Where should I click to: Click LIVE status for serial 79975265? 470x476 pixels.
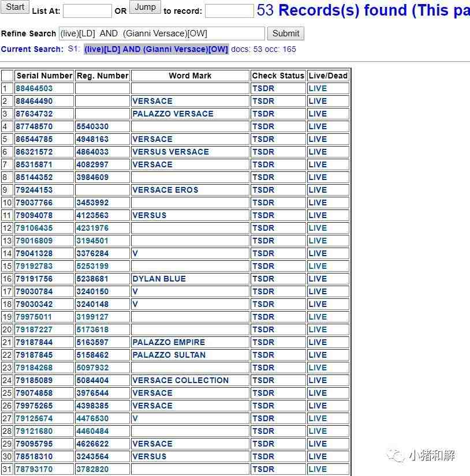[318, 406]
